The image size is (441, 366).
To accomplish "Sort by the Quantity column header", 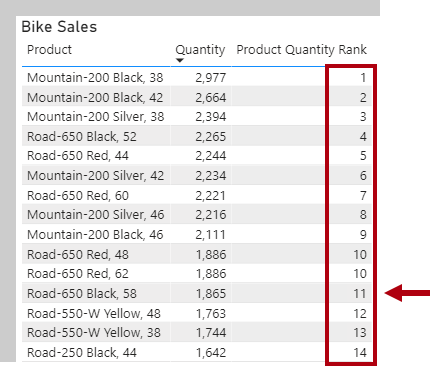I will point(200,50).
